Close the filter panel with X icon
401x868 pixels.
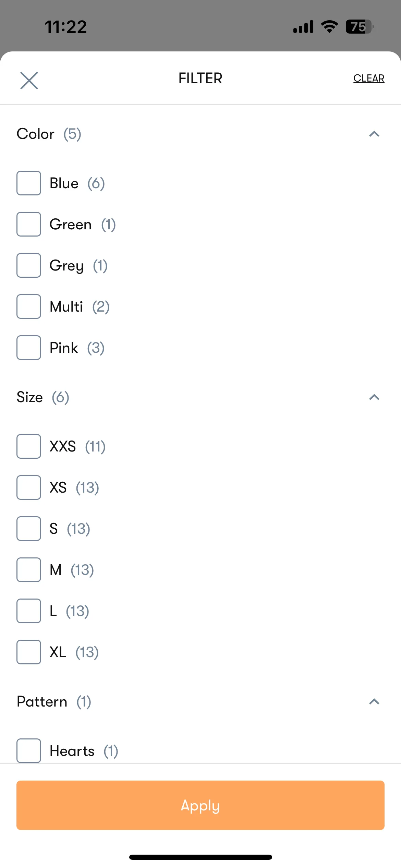coord(29,81)
